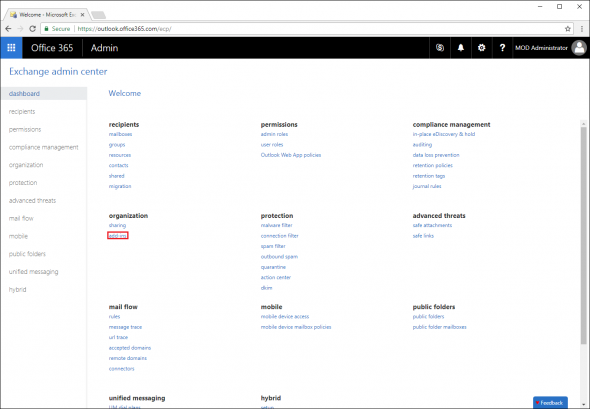Click the browser forward arrow

click(x=20, y=29)
